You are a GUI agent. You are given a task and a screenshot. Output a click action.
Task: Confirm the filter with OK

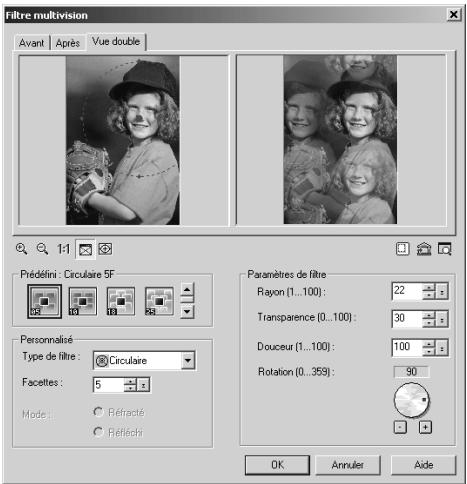[x=277, y=465]
